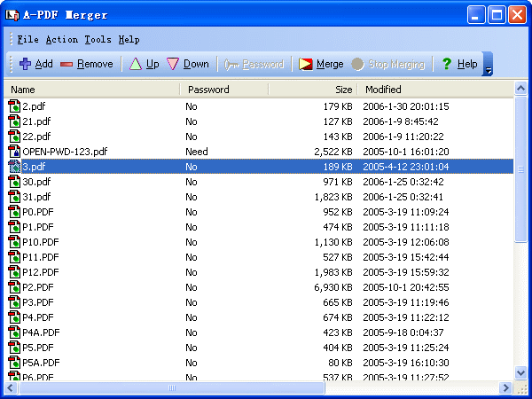Click the PDF icon next to 31.pdf

point(14,197)
